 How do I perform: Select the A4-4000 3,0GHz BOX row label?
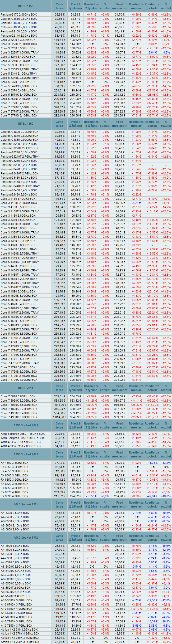pos(15,546)
